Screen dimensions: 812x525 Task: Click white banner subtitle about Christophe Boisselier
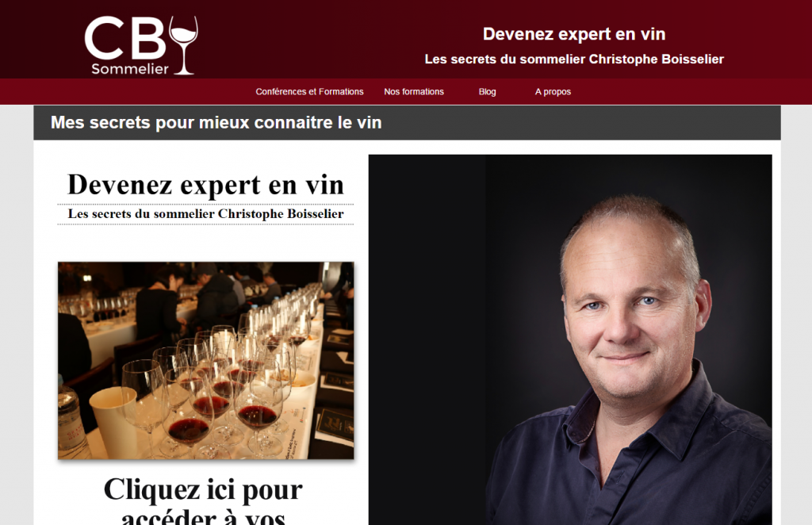point(574,59)
